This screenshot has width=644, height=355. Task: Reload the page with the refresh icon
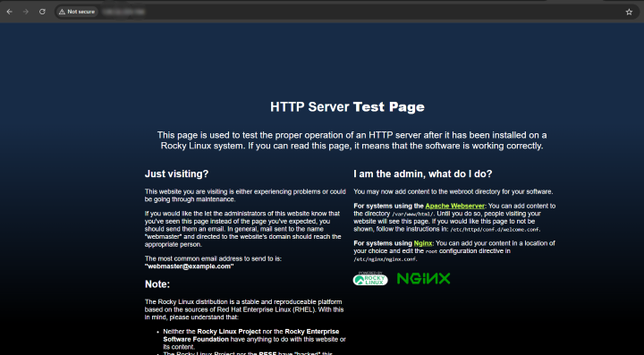click(x=42, y=12)
